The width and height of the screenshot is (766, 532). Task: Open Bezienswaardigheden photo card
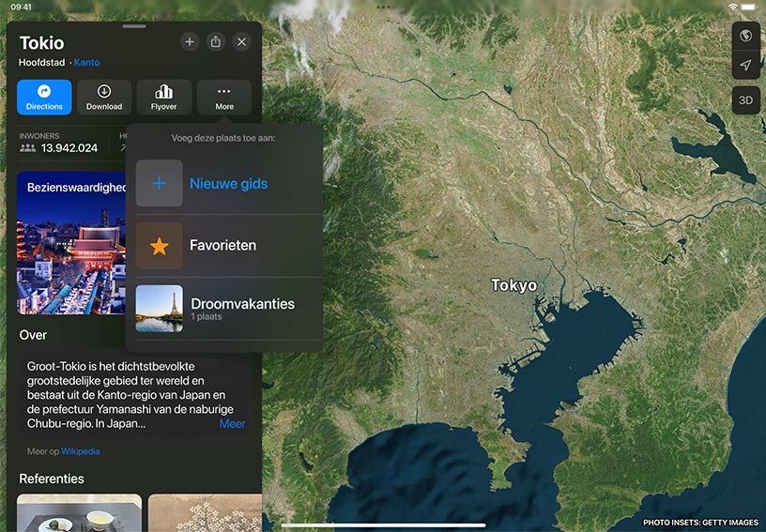click(71, 243)
